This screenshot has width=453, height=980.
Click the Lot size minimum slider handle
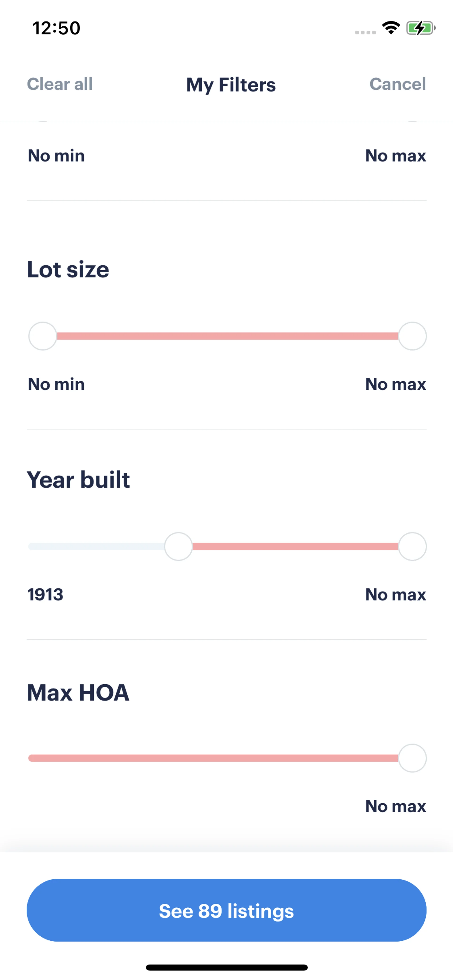tap(43, 336)
